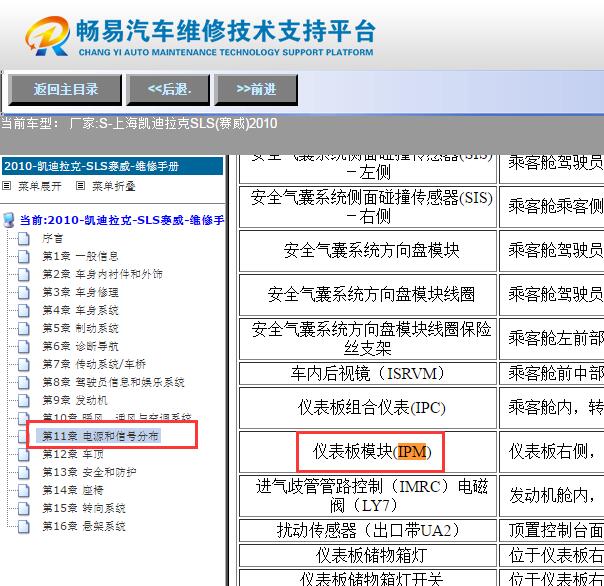Click the location cell 发动机舱内
The height and width of the screenshot is (586, 604).
point(552,496)
